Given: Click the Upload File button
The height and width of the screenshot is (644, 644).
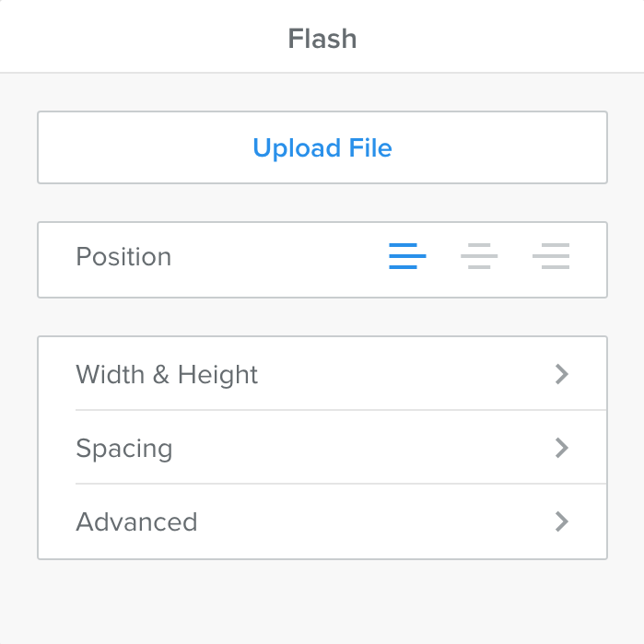Looking at the screenshot, I should click(322, 148).
